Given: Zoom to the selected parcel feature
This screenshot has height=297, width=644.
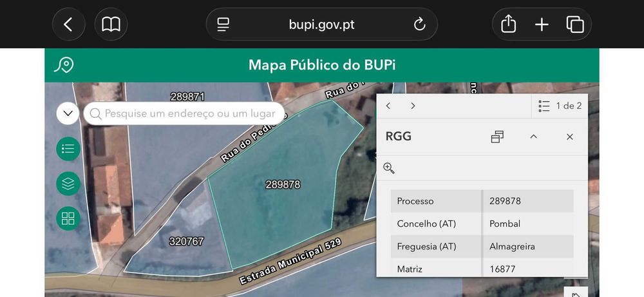Looking at the screenshot, I should point(388,168).
